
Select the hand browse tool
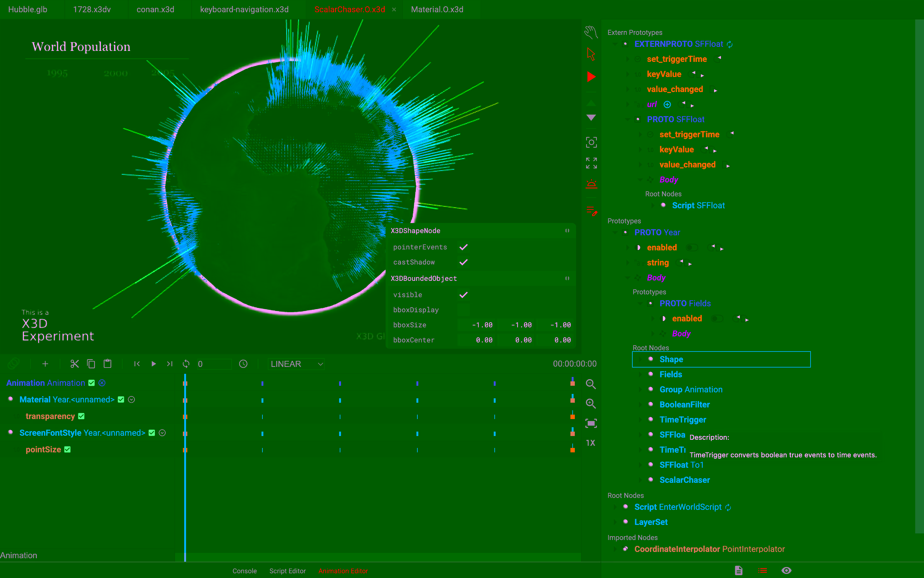pos(591,32)
